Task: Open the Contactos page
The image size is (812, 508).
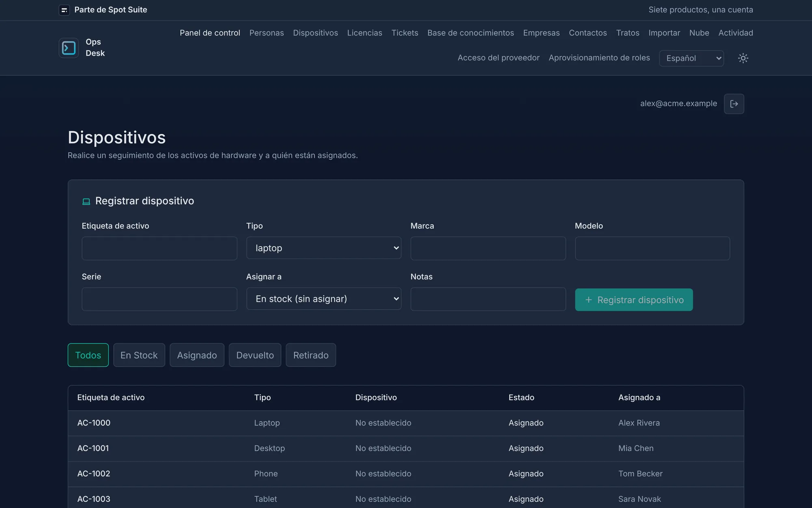Action: pos(588,33)
